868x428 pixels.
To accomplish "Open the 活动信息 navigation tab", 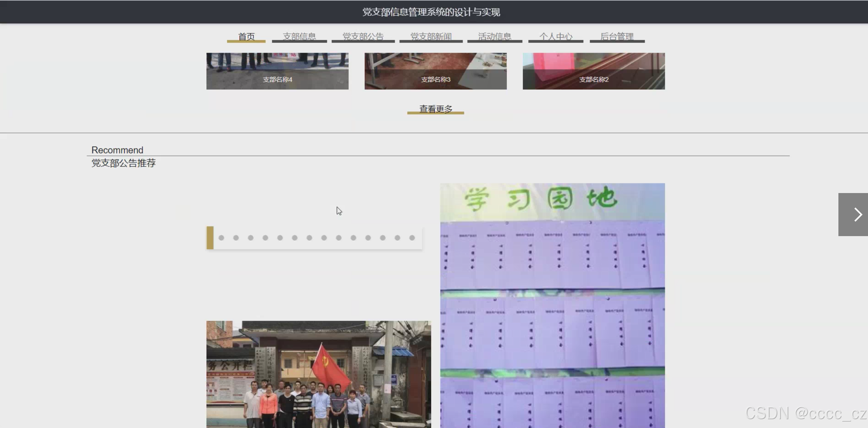I will [x=495, y=37].
